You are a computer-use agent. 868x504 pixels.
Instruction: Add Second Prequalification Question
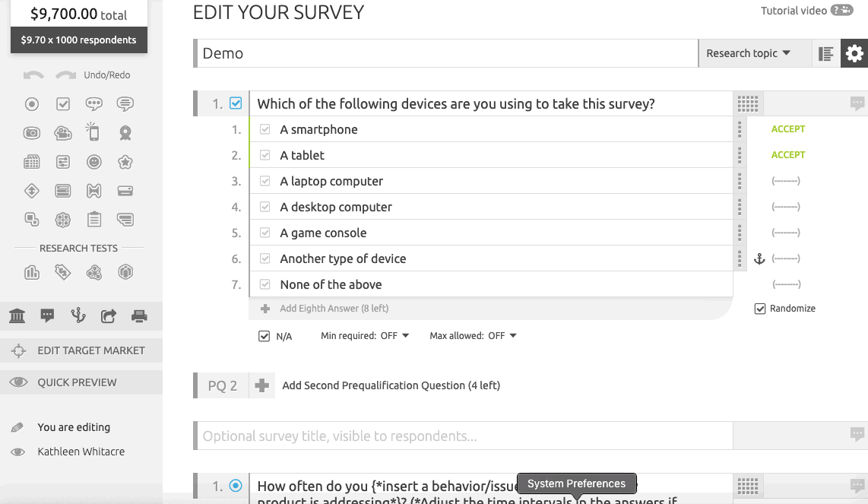point(391,385)
